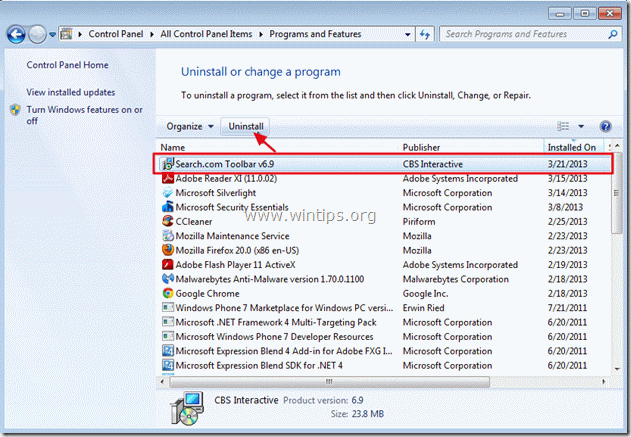Open help with the question mark icon
The height and width of the screenshot is (437, 631).
coord(605,127)
